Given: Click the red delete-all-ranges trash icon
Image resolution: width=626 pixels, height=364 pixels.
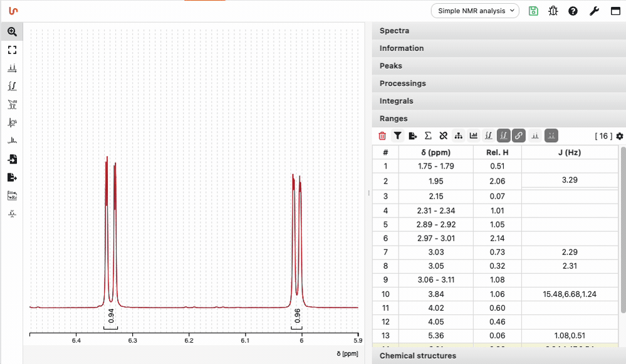Looking at the screenshot, I should coord(382,135).
